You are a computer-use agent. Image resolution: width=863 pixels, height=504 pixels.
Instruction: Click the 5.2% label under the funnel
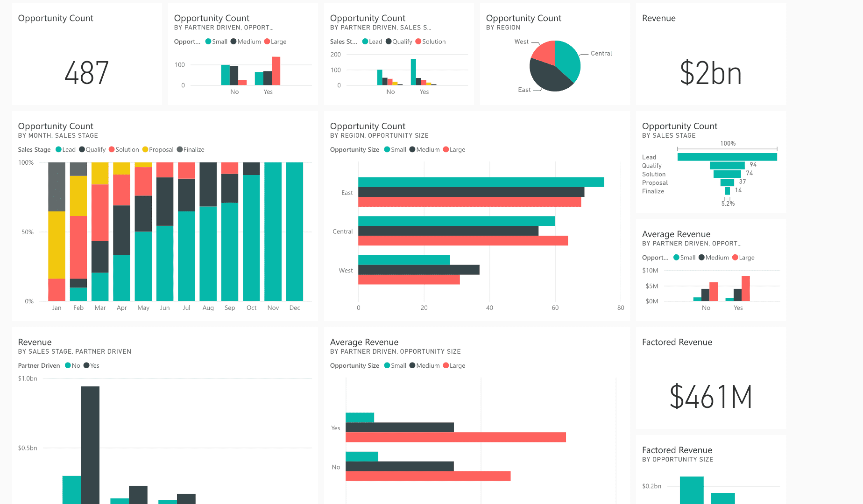(x=728, y=203)
